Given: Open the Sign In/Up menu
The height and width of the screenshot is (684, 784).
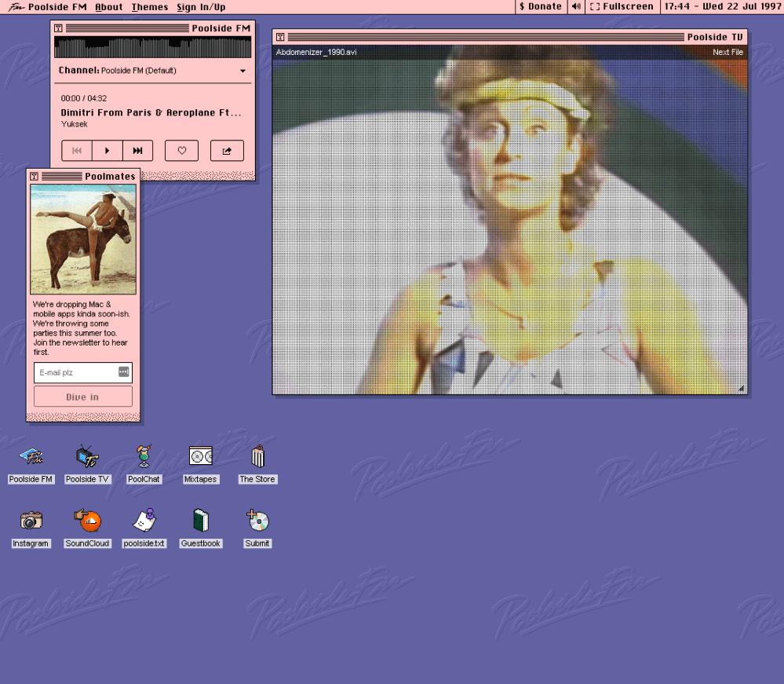Looking at the screenshot, I should pyautogui.click(x=201, y=7).
